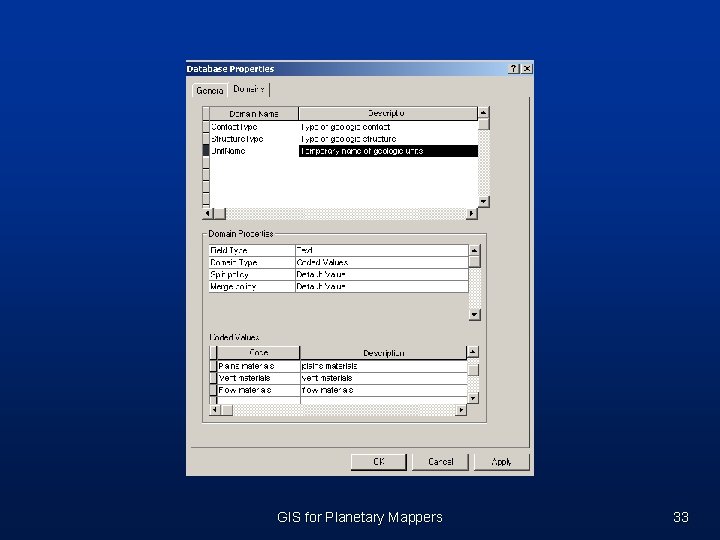Viewport: 720px width, 540px height.
Task: Click domain list scroll down arrow
Action: click(x=484, y=202)
